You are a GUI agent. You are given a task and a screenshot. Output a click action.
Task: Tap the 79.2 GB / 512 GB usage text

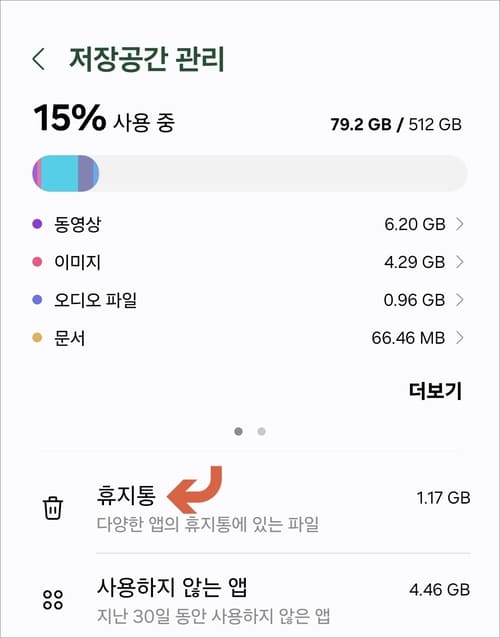(396, 124)
